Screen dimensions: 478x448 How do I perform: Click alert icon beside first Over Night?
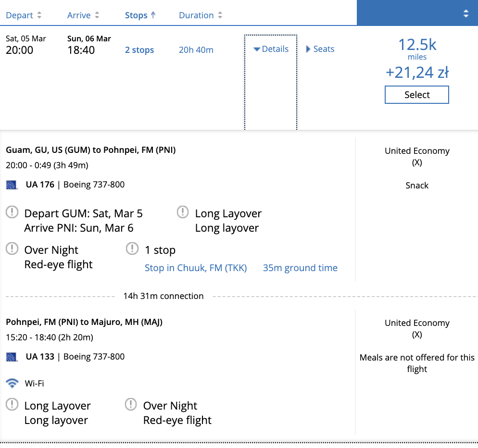[x=12, y=249]
